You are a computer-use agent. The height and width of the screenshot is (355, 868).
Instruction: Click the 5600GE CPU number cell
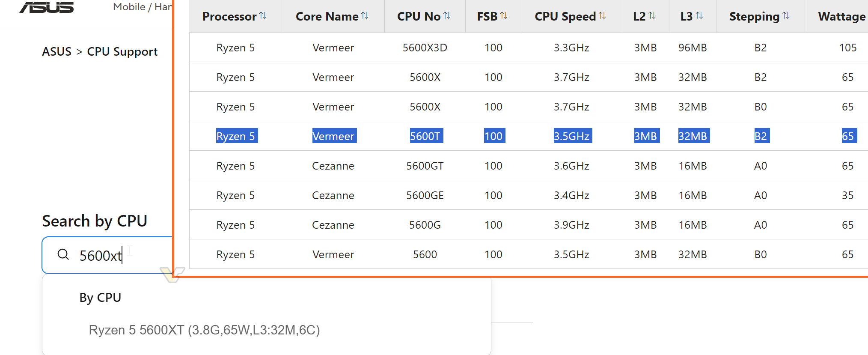[x=425, y=195]
